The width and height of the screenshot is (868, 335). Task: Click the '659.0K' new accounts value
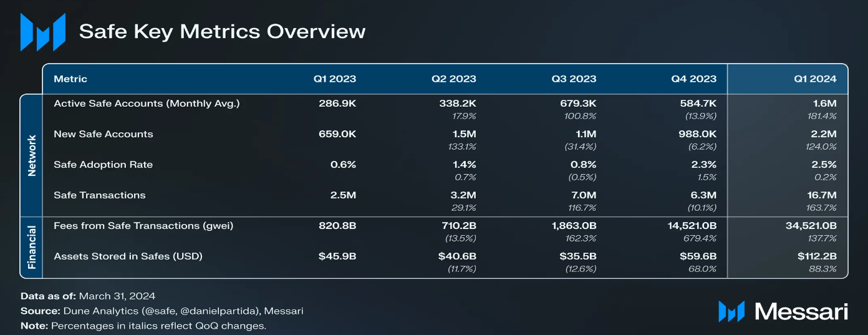337,134
